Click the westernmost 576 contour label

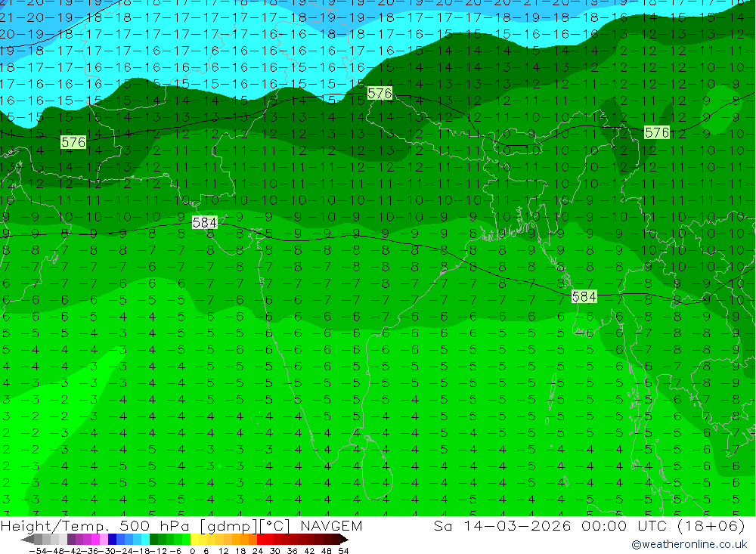[x=73, y=142]
